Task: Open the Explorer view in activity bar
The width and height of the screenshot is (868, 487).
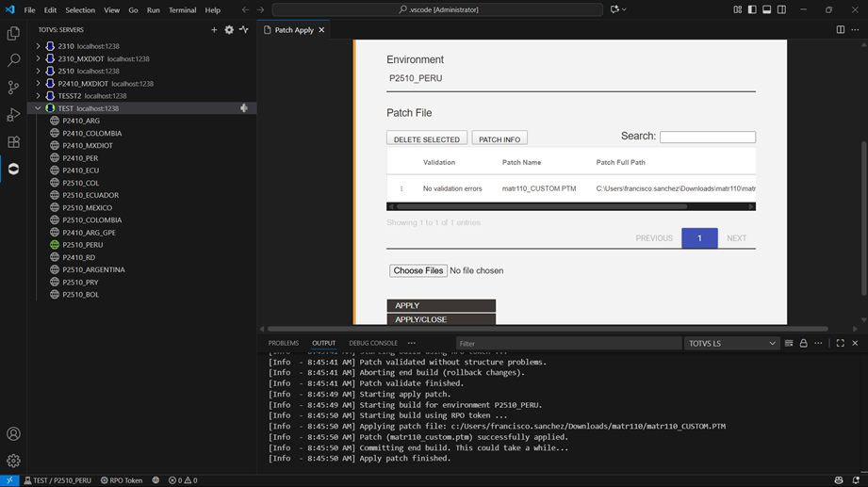Action: coord(13,33)
